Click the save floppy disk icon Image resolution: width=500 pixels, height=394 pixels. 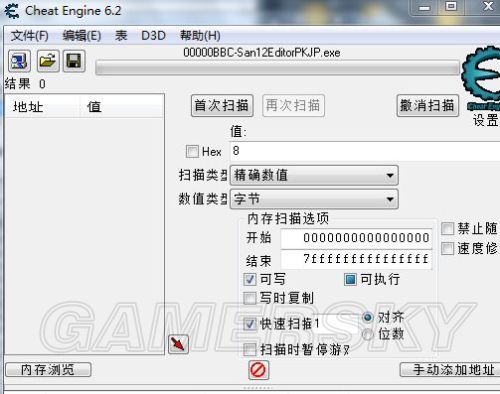point(74,61)
